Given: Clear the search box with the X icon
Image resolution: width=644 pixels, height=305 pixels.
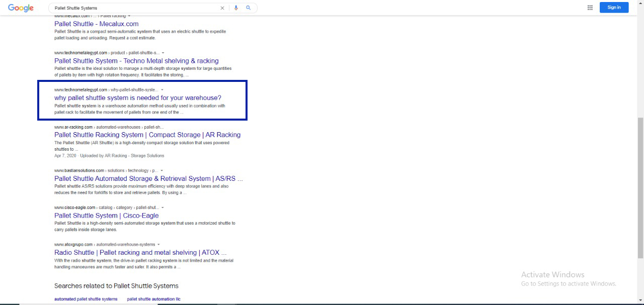Looking at the screenshot, I should pos(222,8).
